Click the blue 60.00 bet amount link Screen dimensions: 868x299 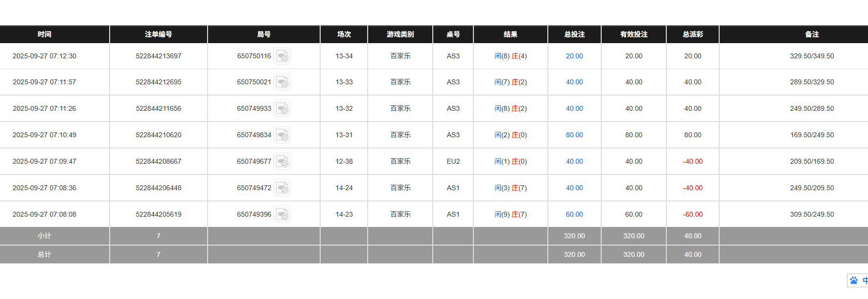click(x=574, y=214)
